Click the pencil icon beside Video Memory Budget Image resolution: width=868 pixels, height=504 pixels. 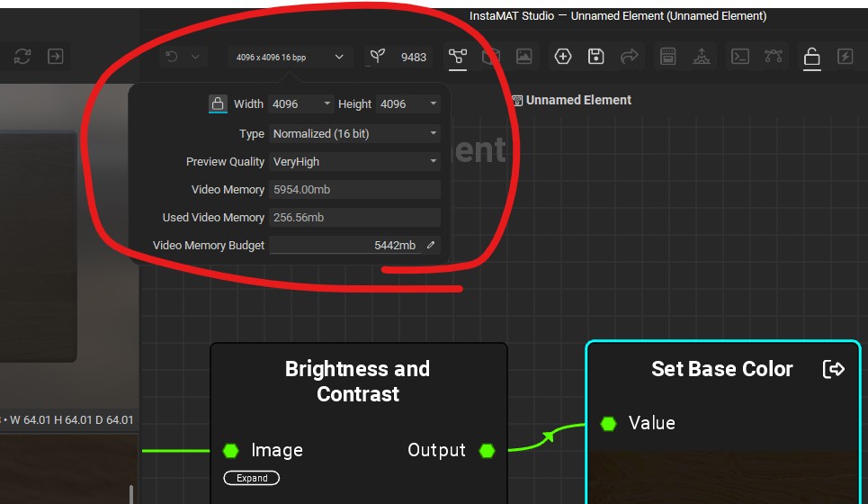tap(431, 245)
